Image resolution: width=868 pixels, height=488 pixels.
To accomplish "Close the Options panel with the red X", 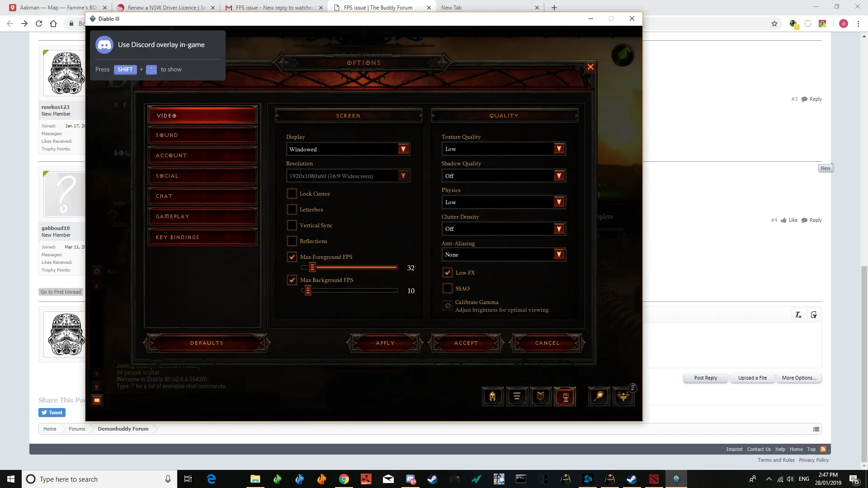I will click(x=590, y=67).
